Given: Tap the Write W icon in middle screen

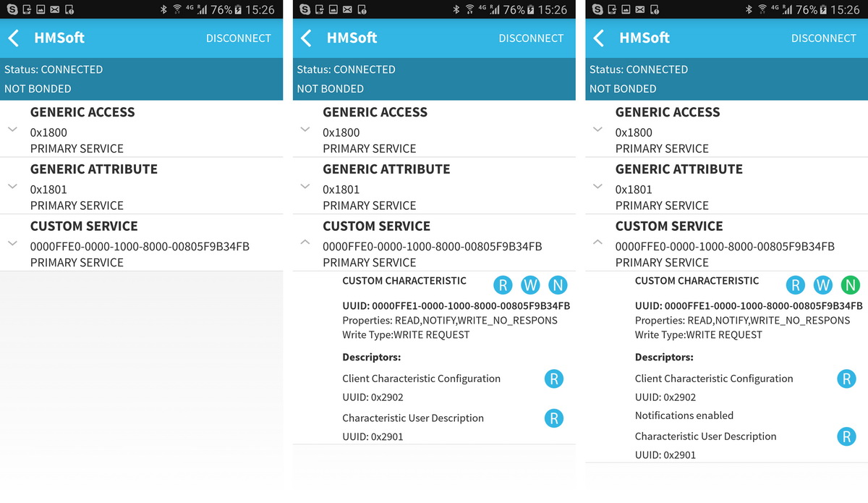Looking at the screenshot, I should (530, 285).
